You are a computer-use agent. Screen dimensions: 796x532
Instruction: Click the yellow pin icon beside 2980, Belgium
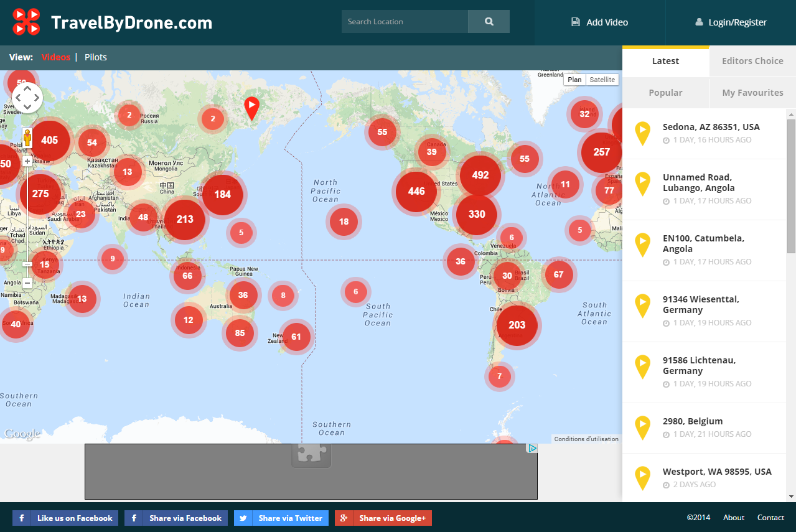click(x=642, y=428)
